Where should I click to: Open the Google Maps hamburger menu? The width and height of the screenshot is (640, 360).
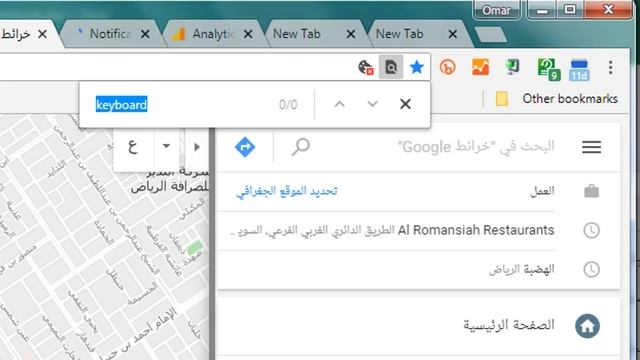[x=591, y=147]
